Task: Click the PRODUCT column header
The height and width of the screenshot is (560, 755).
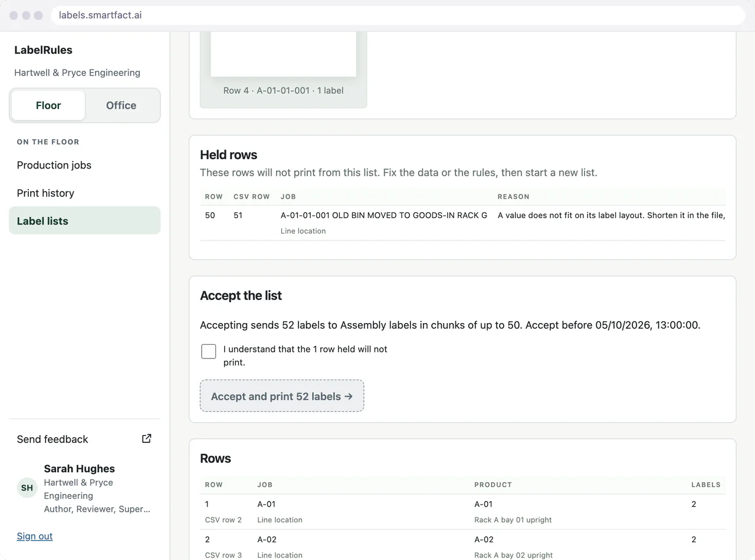Action: [493, 485]
